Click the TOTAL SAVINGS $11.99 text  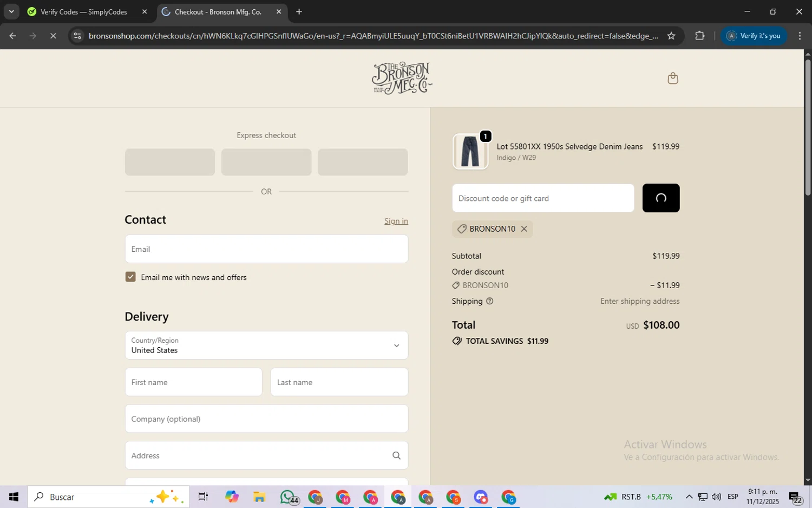[x=507, y=341]
